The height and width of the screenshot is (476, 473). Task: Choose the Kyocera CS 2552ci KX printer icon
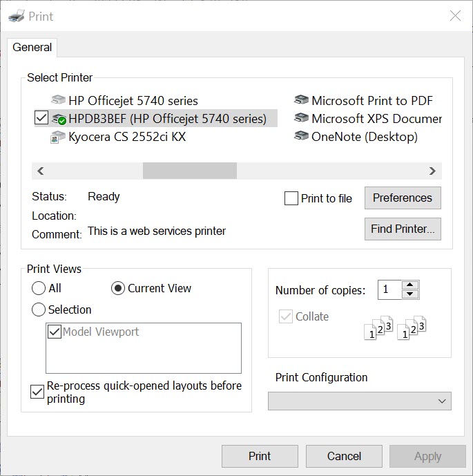pyautogui.click(x=58, y=137)
